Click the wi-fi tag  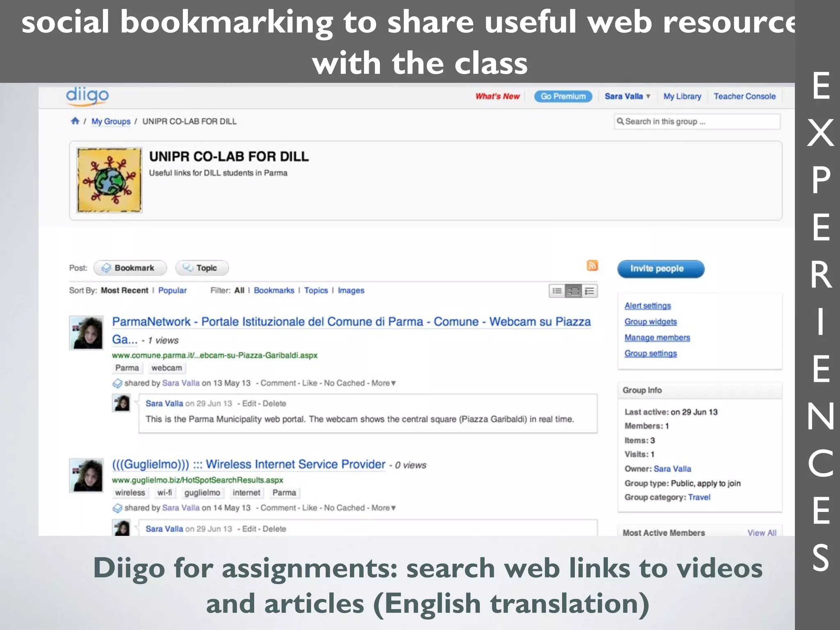coord(164,493)
